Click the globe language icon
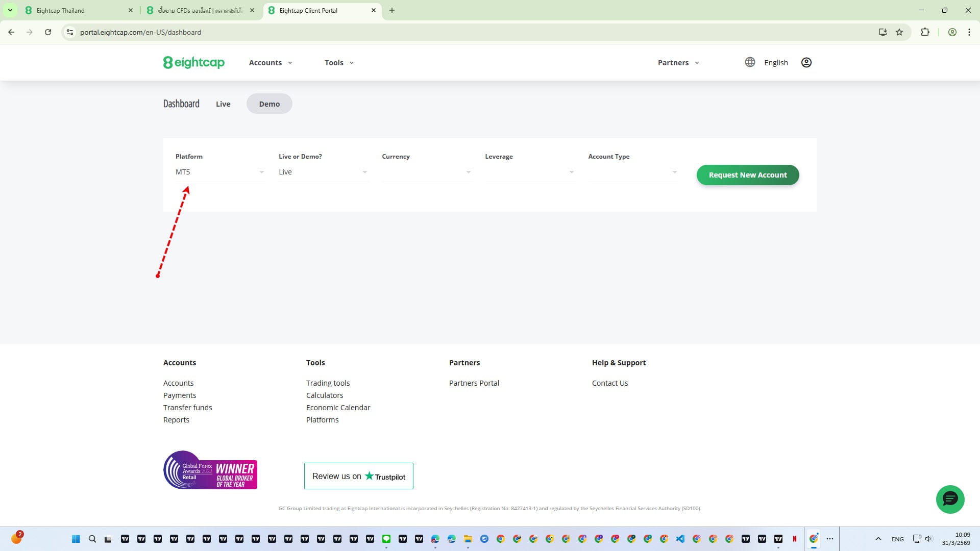The height and width of the screenshot is (551, 980). point(750,62)
